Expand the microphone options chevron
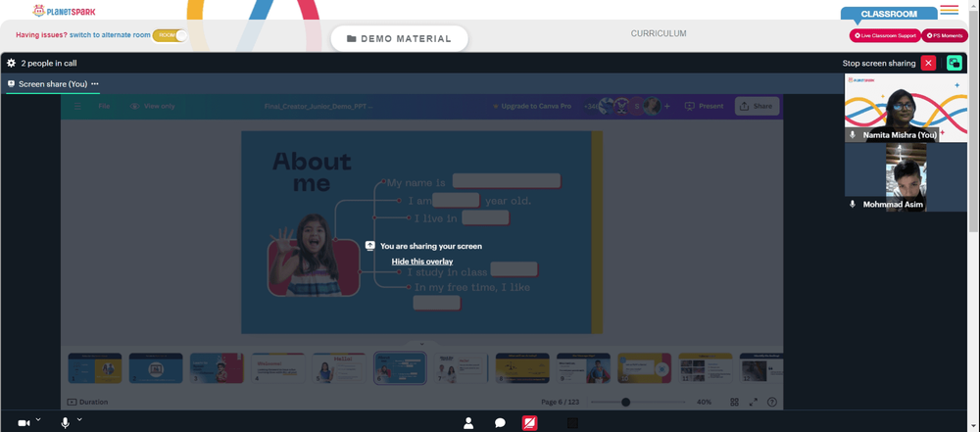This screenshot has width=980, height=432. click(79, 419)
